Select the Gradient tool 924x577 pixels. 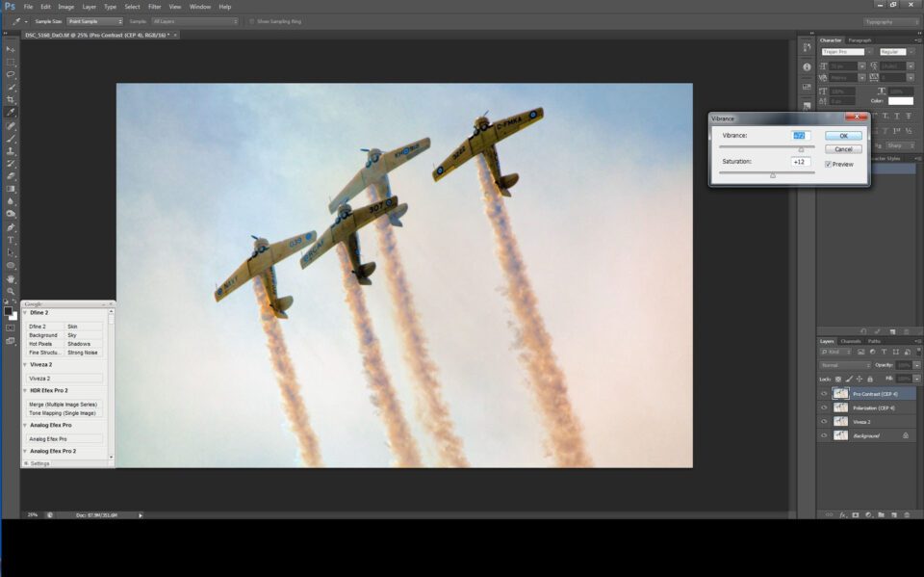coord(11,189)
